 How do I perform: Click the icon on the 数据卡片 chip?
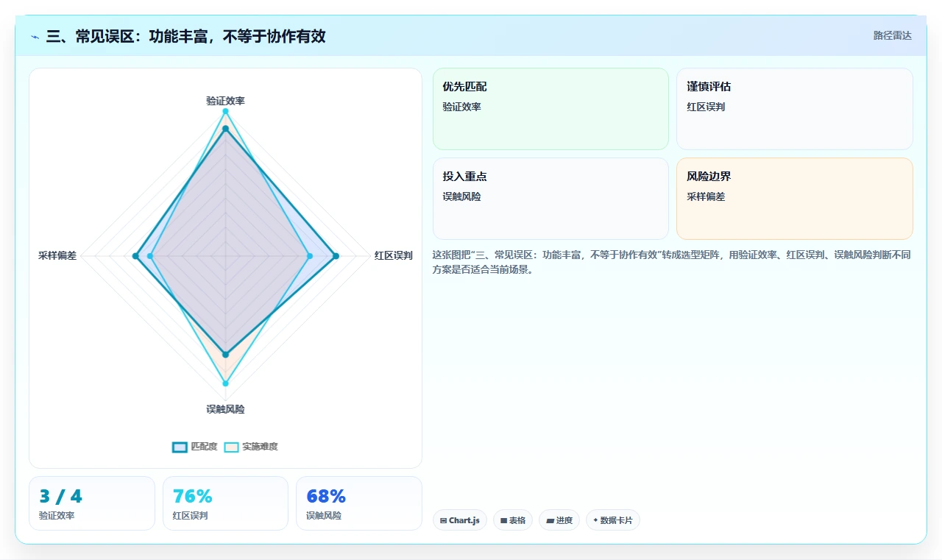pyautogui.click(x=595, y=520)
